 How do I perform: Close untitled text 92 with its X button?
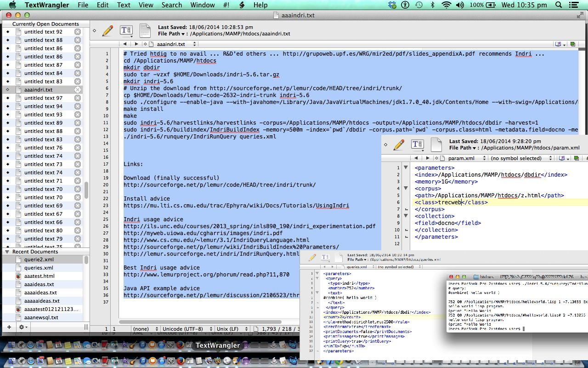point(78,32)
